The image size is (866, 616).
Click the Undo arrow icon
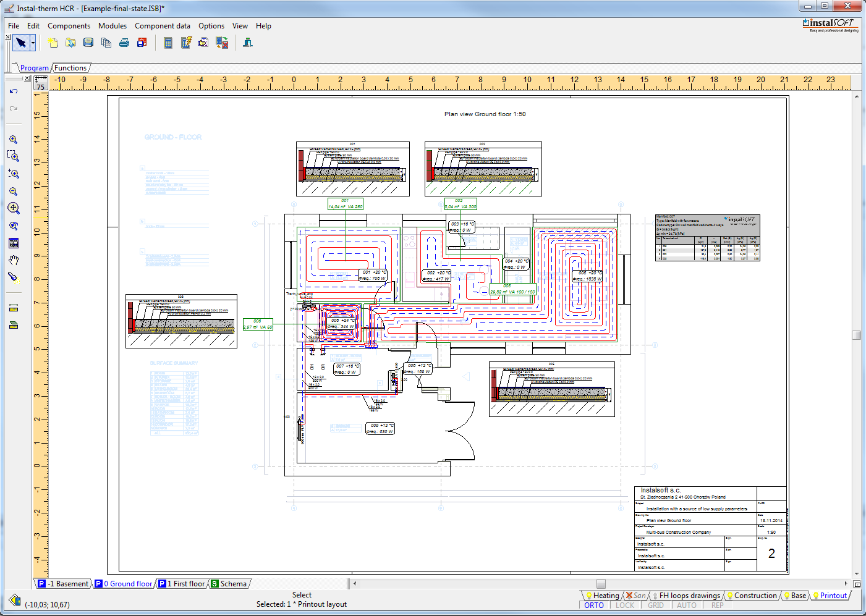tap(14, 91)
